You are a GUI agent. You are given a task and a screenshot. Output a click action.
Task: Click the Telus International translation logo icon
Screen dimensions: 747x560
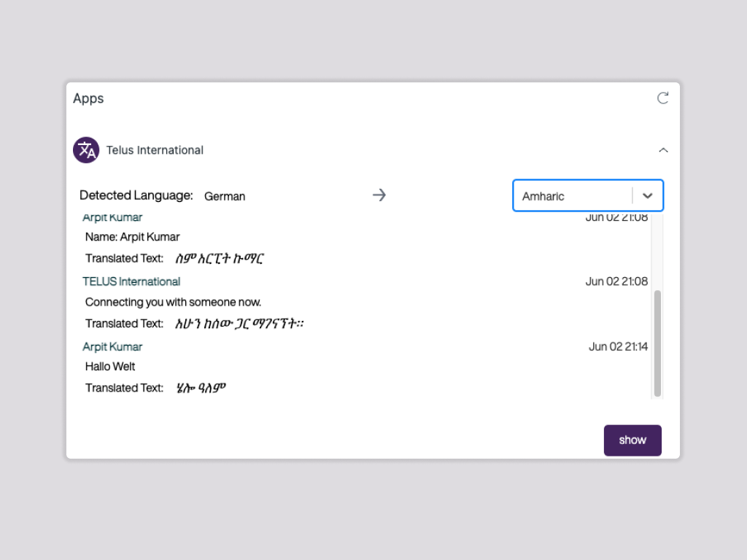tap(85, 149)
